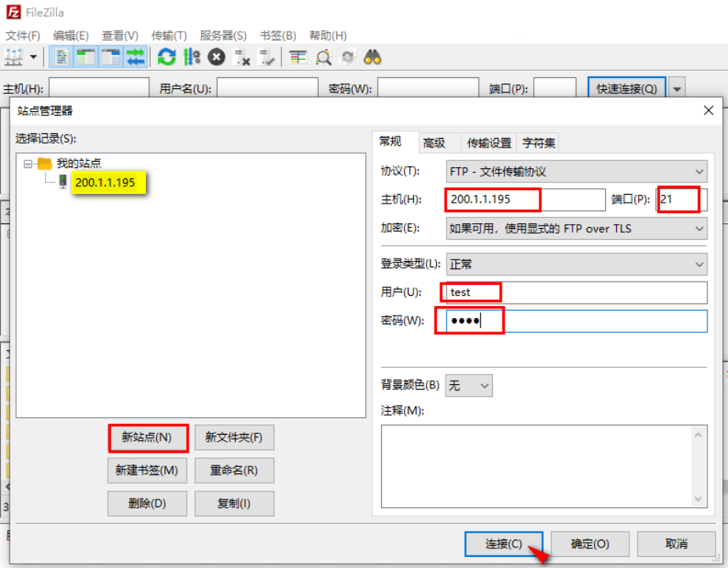Open the Site Manager toolbar icon
The height and width of the screenshot is (568, 728).
click(x=13, y=56)
